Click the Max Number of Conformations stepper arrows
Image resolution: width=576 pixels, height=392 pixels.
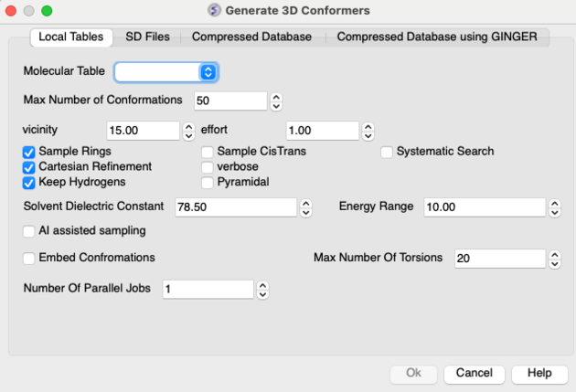click(276, 100)
